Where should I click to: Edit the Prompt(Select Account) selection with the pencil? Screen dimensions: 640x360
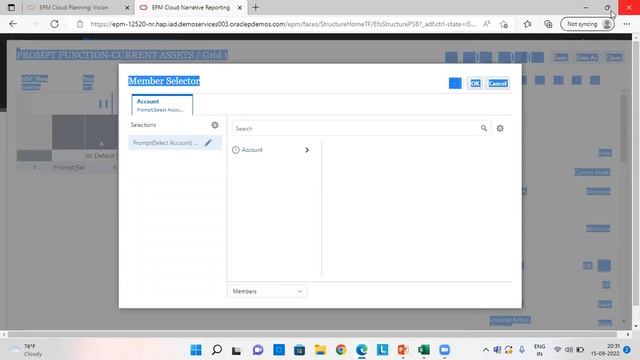click(x=208, y=142)
